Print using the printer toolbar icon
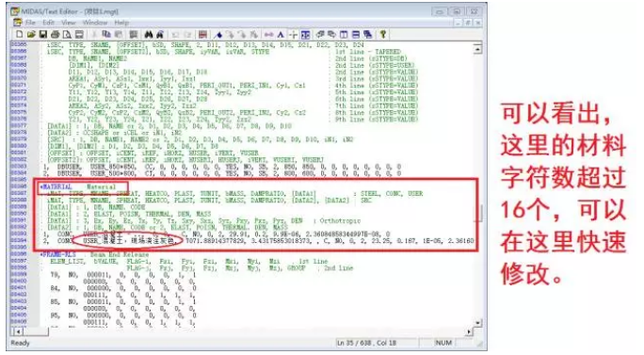The image size is (644, 355). click(x=55, y=35)
